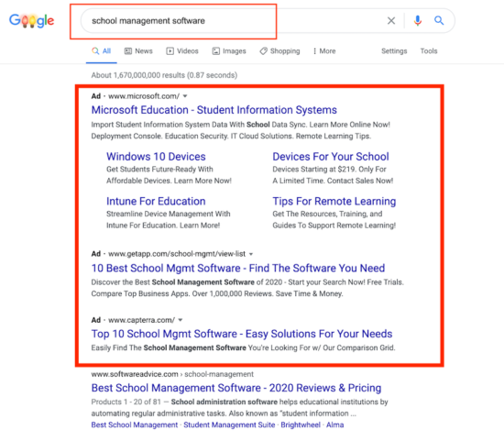Click the Student Management Suite sublink
The width and height of the screenshot is (504, 441).
tap(229, 424)
